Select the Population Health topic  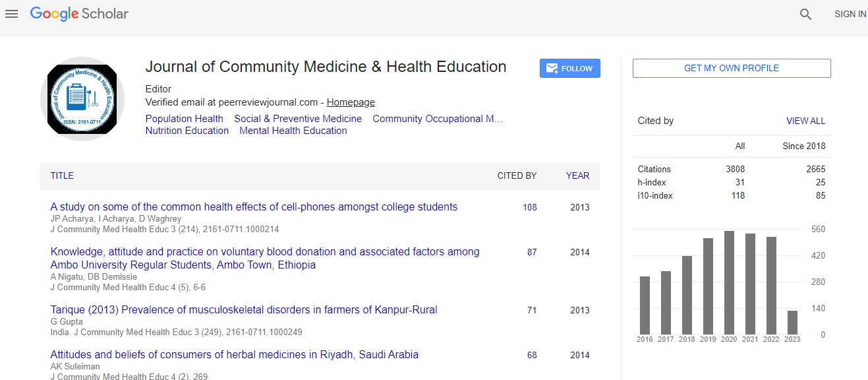coord(184,119)
